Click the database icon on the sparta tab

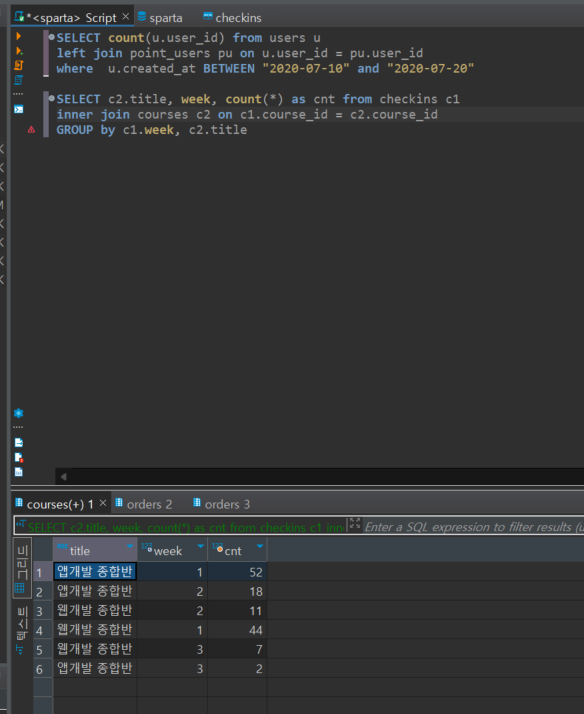pyautogui.click(x=142, y=17)
